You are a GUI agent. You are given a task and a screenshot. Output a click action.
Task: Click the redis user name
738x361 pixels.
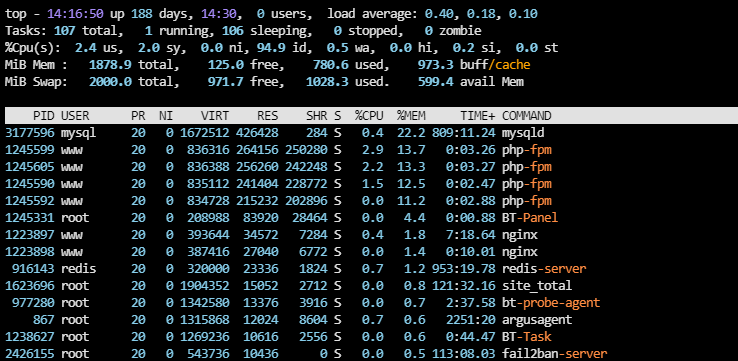tap(79, 269)
